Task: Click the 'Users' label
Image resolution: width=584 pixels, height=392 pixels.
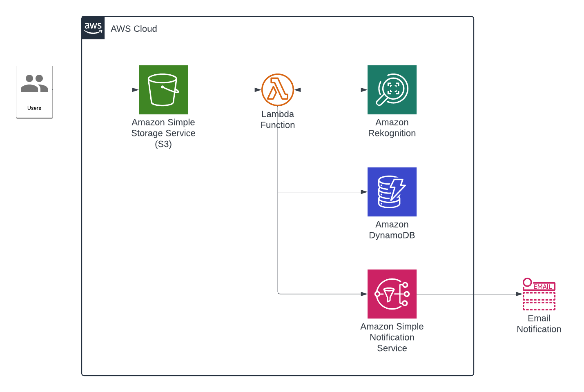Action: click(34, 108)
